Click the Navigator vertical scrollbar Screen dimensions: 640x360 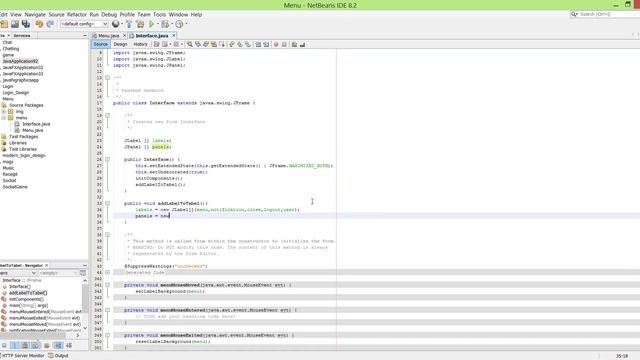point(85,304)
